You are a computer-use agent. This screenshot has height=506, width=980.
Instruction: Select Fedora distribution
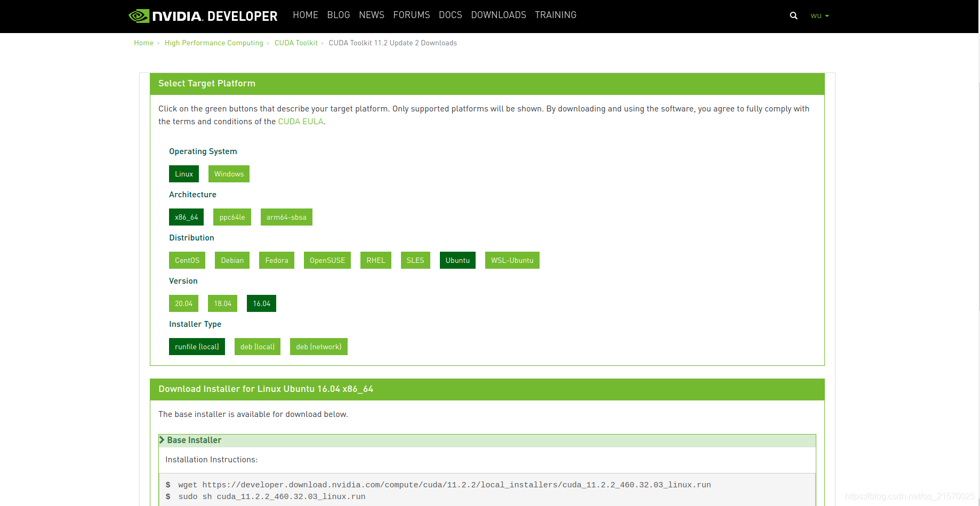(x=277, y=260)
